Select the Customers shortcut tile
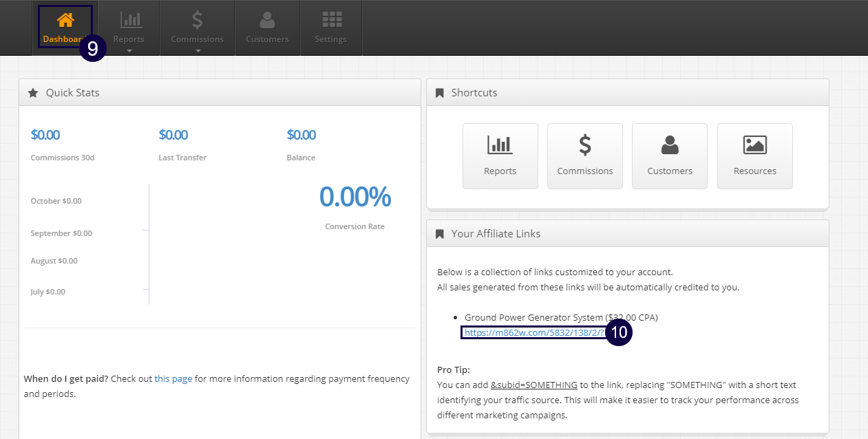 click(x=669, y=156)
